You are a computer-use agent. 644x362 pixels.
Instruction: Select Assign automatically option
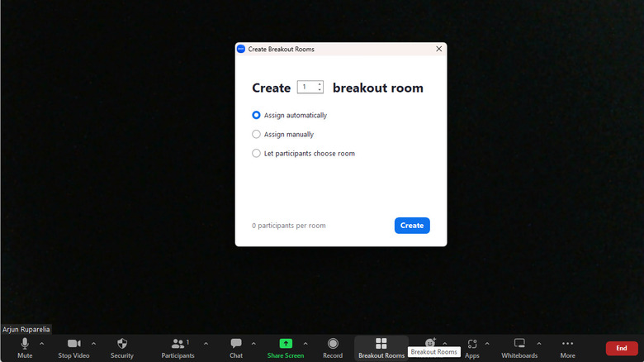pyautogui.click(x=256, y=115)
